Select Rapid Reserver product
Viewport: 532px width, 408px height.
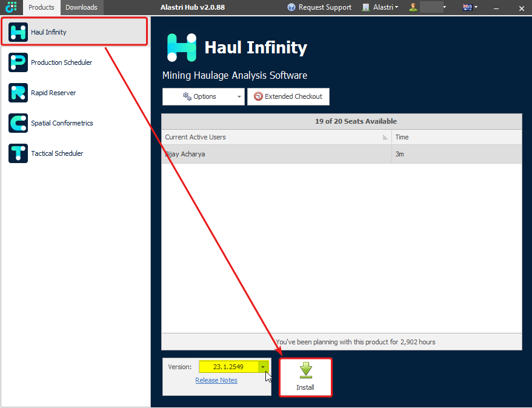click(75, 93)
